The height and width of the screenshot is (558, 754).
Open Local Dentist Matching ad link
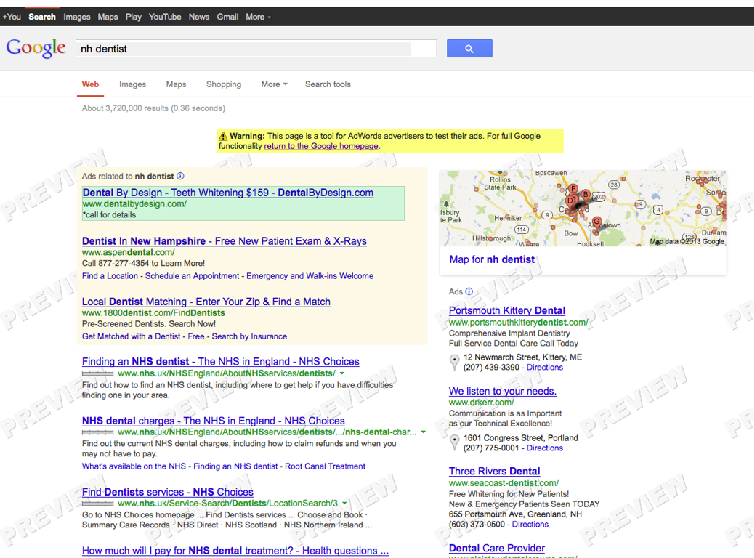[206, 302]
